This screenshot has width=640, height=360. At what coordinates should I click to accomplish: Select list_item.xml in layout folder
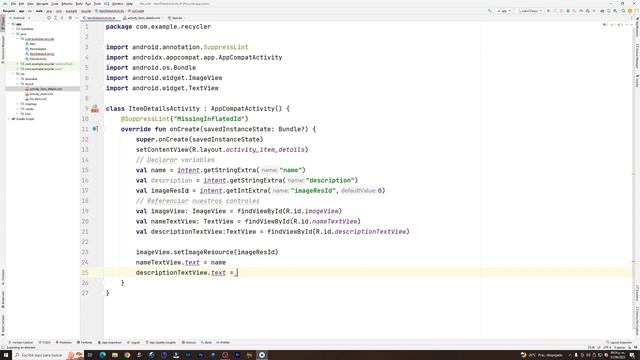(x=37, y=99)
